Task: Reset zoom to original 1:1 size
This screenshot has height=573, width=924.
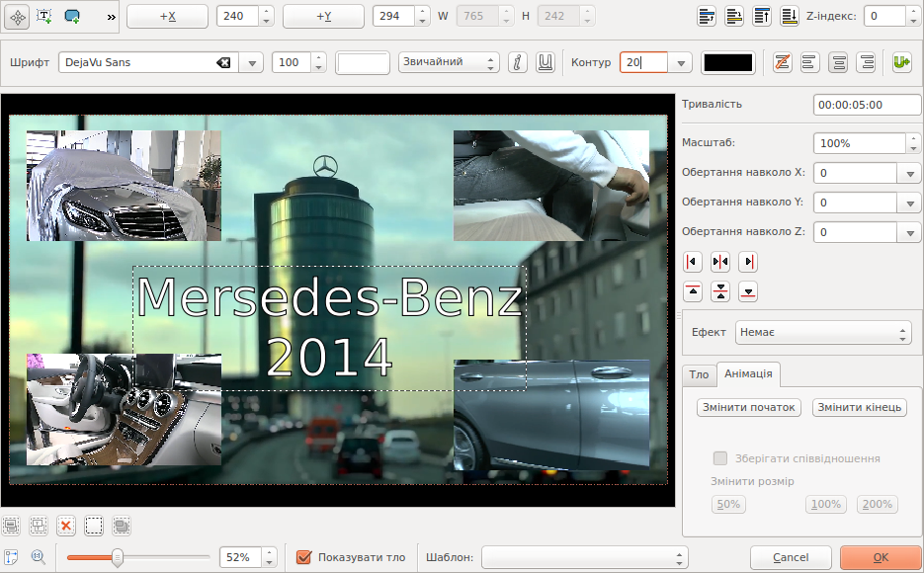Action: pos(39,556)
